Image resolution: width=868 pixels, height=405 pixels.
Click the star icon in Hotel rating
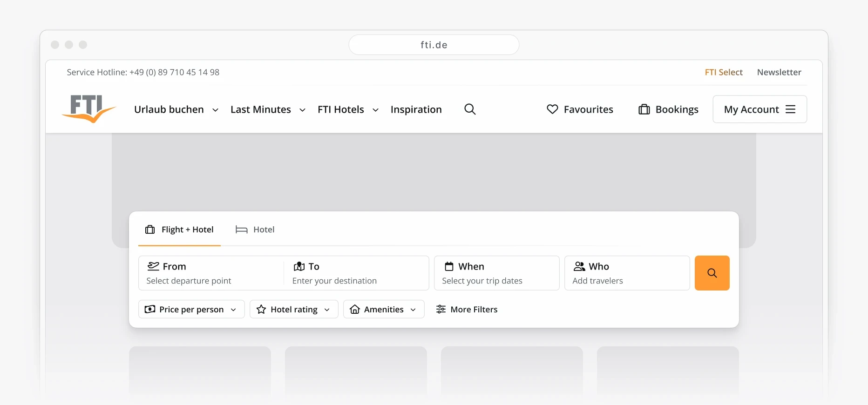point(261,310)
